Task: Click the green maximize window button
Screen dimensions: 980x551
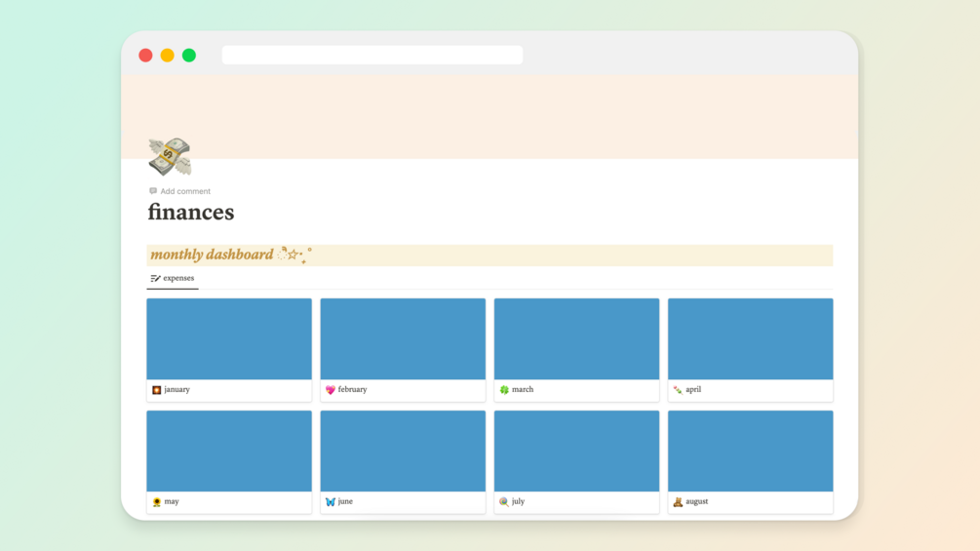Action: [x=189, y=55]
